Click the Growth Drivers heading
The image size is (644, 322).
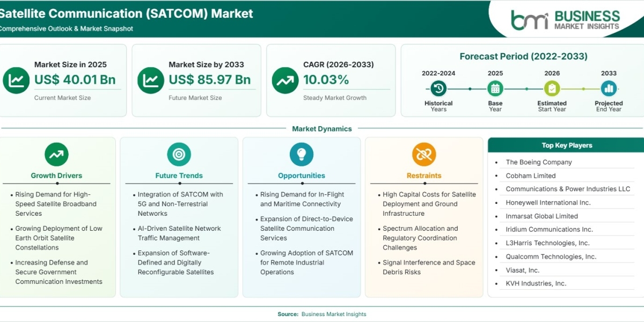tap(56, 175)
